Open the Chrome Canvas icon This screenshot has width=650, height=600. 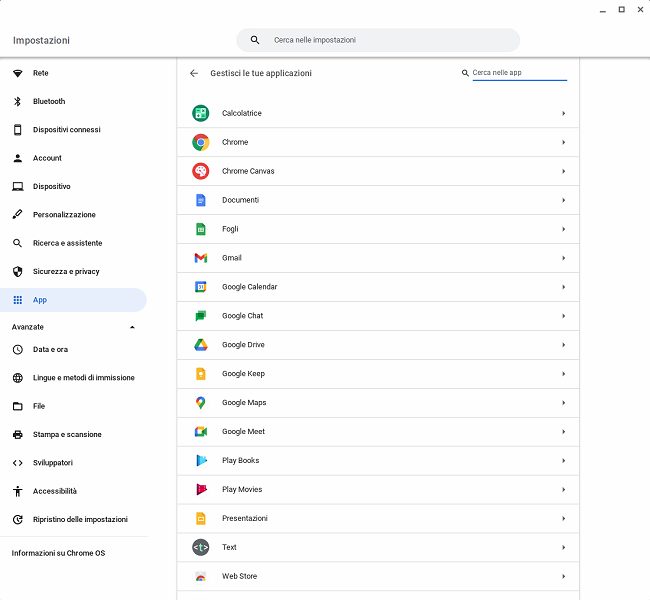coord(200,171)
